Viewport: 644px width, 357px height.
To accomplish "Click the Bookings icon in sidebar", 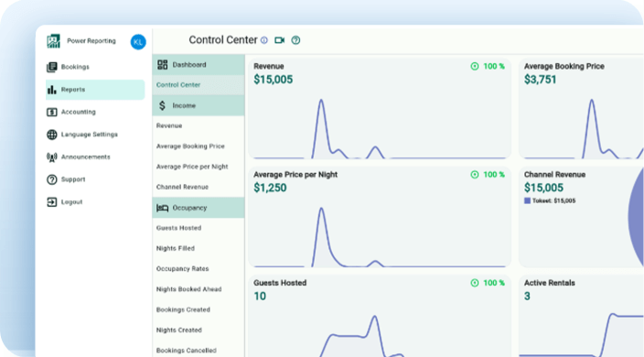I will (52, 67).
